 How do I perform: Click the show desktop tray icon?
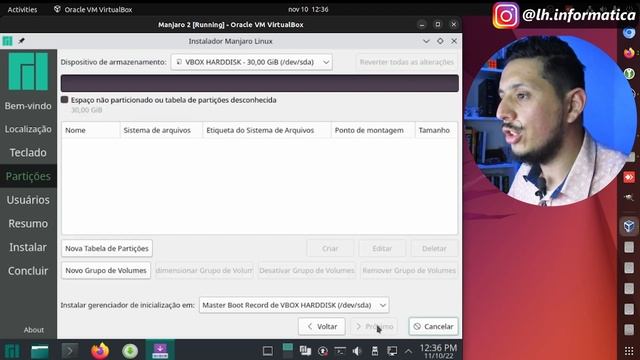[x=268, y=351]
